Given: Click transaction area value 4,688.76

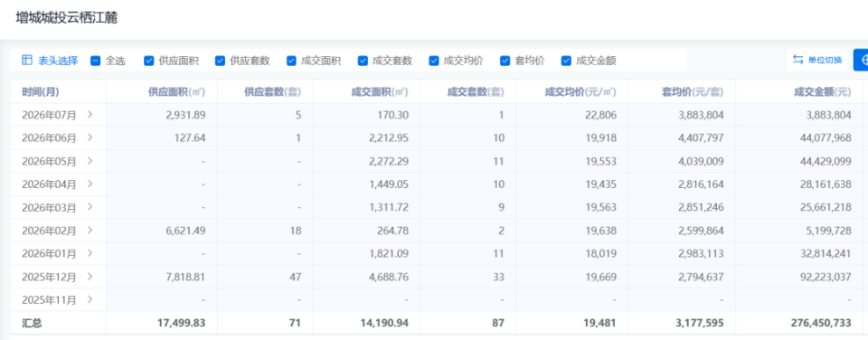Looking at the screenshot, I should pyautogui.click(x=388, y=277).
